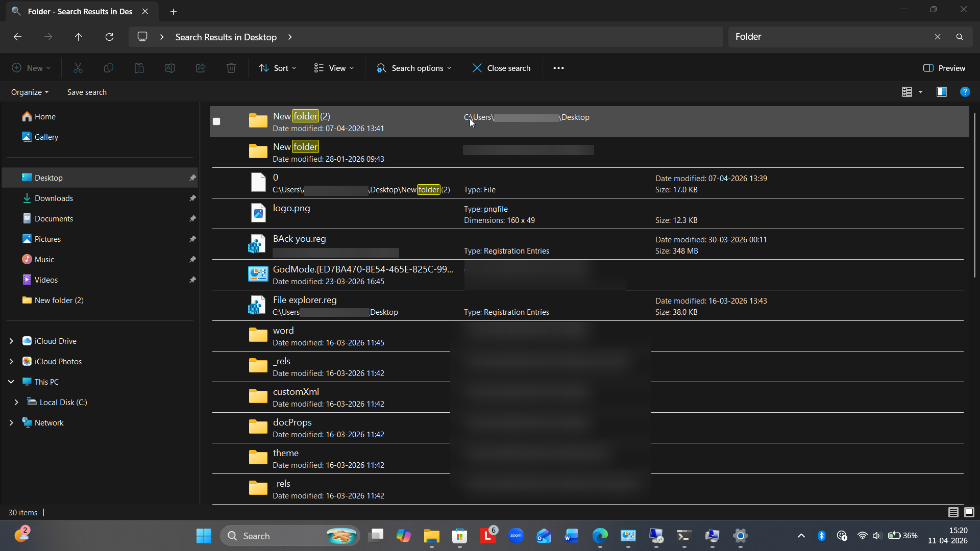The height and width of the screenshot is (551, 980).
Task: Expand Local Disk (C:) in the sidebar
Action: 17,402
